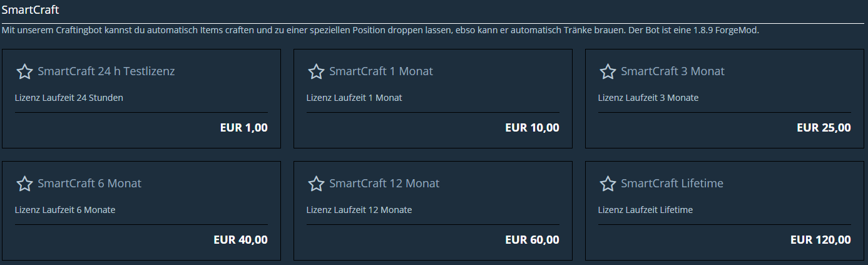The image size is (868, 265).
Task: Star the SmartCraft 24 h Testlizenz product
Action: (24, 71)
